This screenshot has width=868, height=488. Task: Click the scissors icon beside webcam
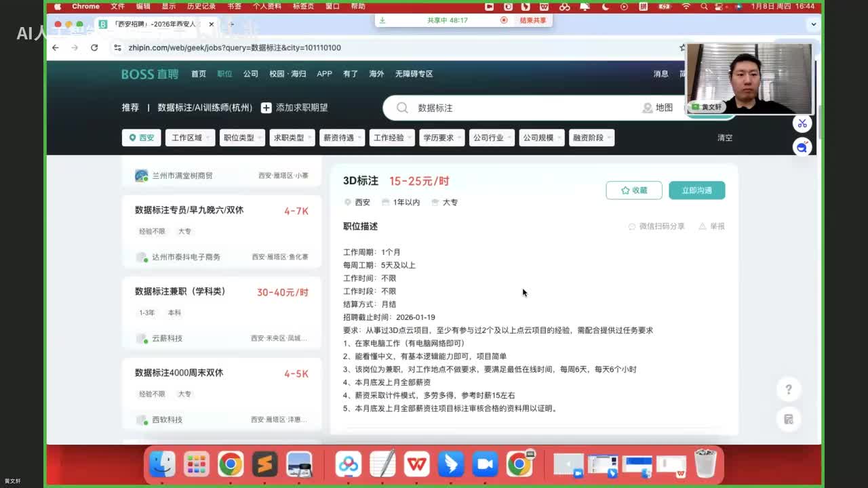(x=802, y=123)
